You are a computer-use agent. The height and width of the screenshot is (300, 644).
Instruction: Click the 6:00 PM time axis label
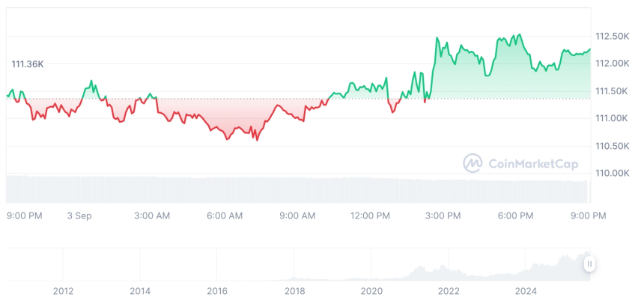[x=515, y=215]
